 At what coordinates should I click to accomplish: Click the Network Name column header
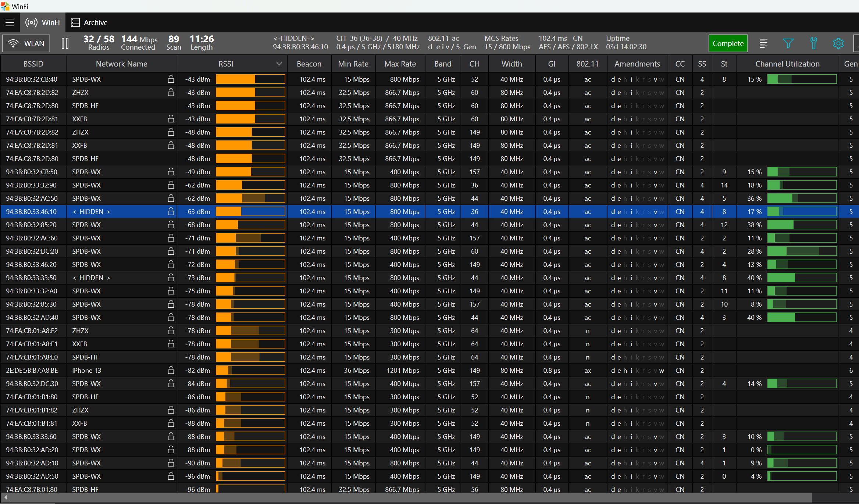point(121,64)
